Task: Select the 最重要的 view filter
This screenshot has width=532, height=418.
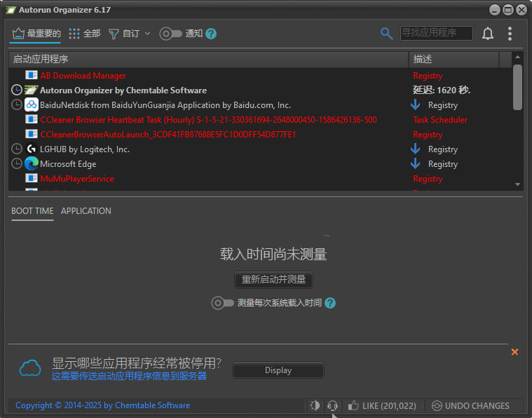Action: coord(36,34)
